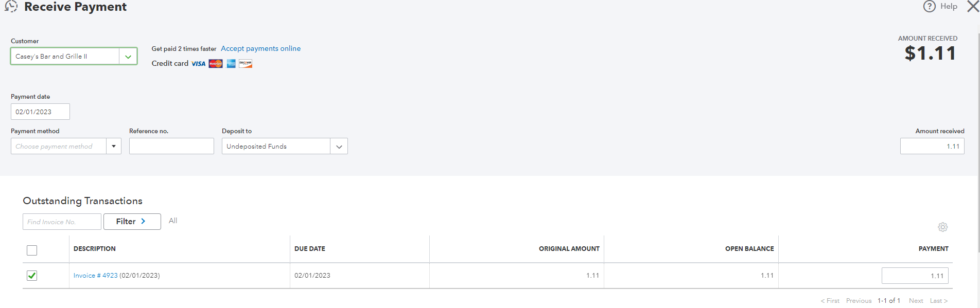Click the Filter button
Image resolution: width=980 pixels, height=308 pixels.
point(132,222)
